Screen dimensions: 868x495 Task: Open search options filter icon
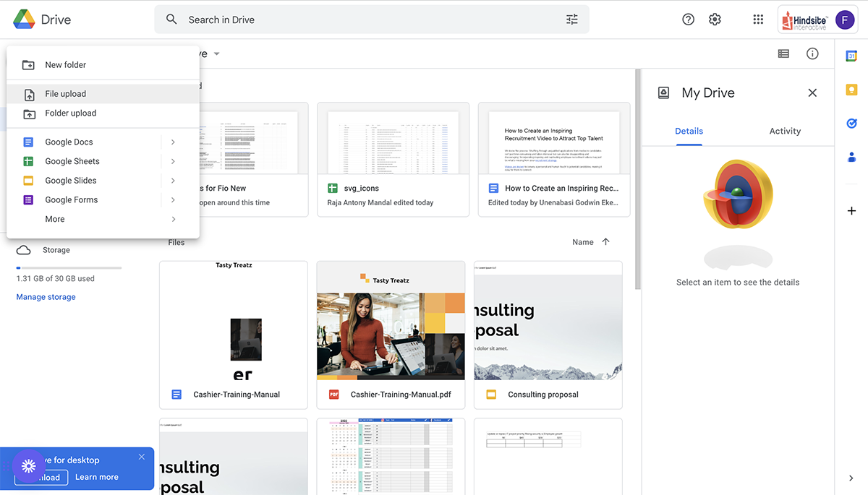pos(571,20)
